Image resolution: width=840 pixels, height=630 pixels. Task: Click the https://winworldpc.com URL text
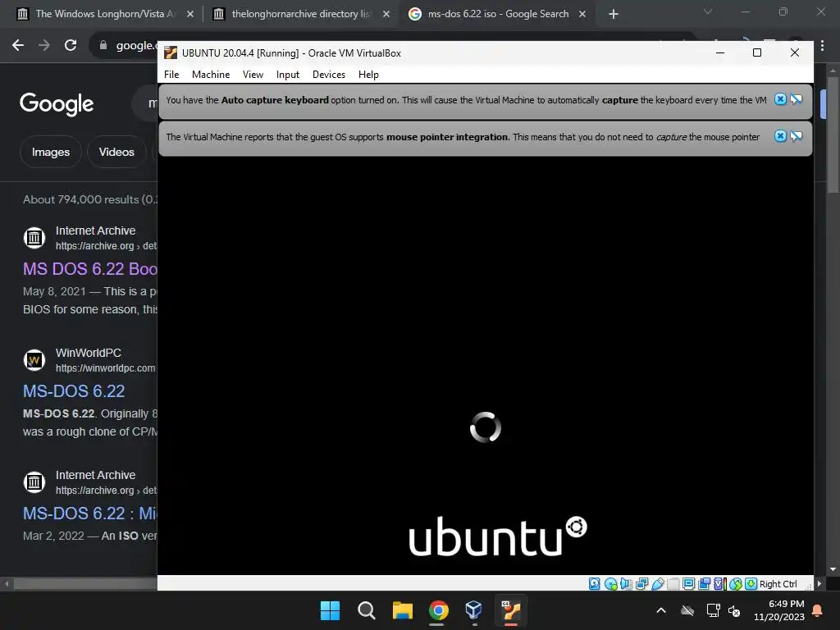pyautogui.click(x=106, y=368)
